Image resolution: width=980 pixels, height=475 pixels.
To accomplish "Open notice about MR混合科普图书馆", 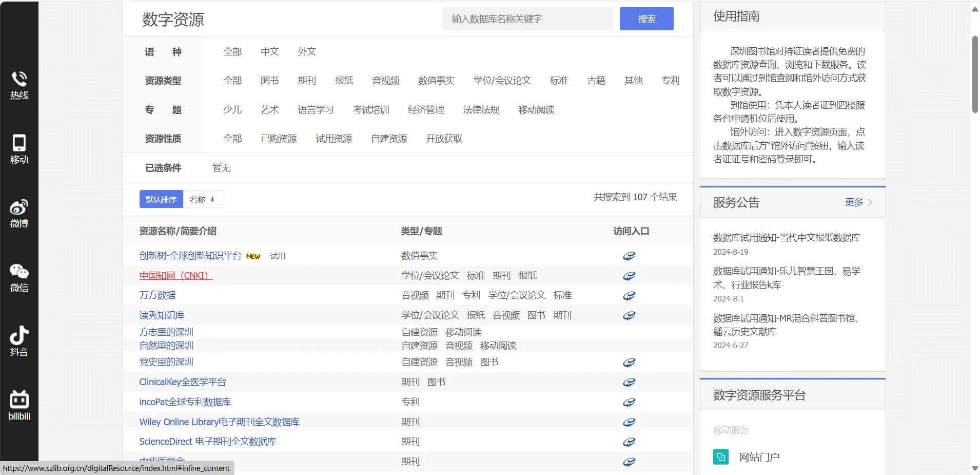I will coord(787,325).
